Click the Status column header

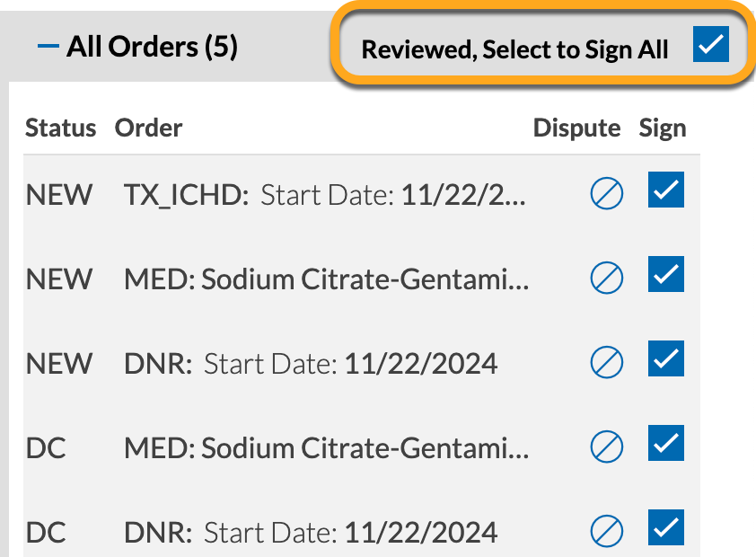(x=61, y=128)
